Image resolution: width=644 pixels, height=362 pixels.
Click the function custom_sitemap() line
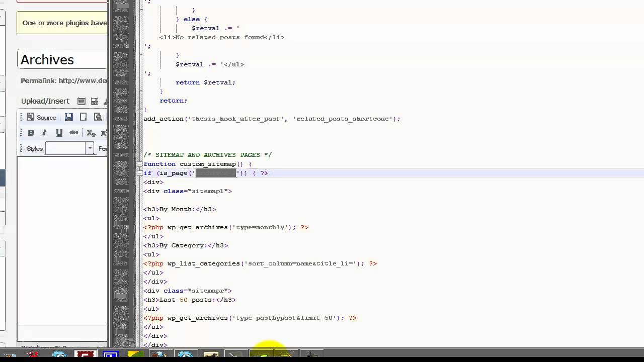tap(197, 164)
